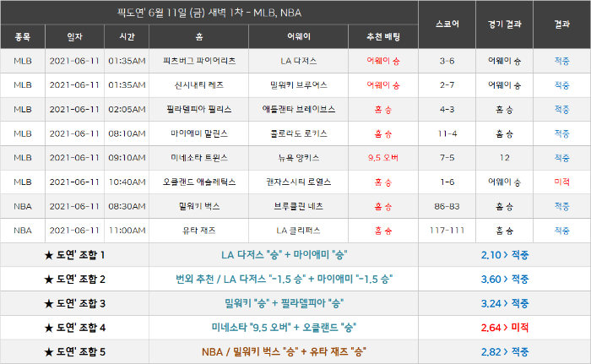This screenshot has height=364, width=591.
Task: Click odds result '2.82 > 적중'
Action: tap(505, 351)
